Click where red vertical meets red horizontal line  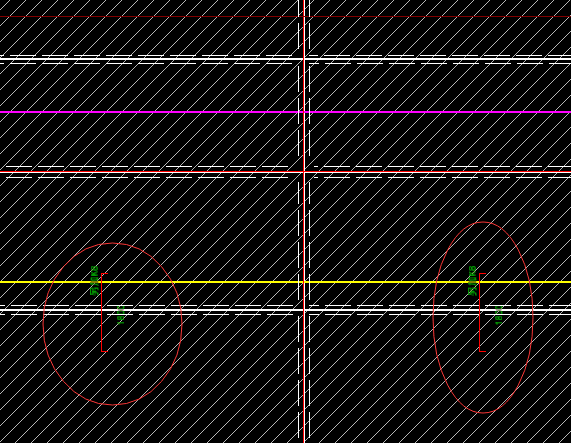304,172
